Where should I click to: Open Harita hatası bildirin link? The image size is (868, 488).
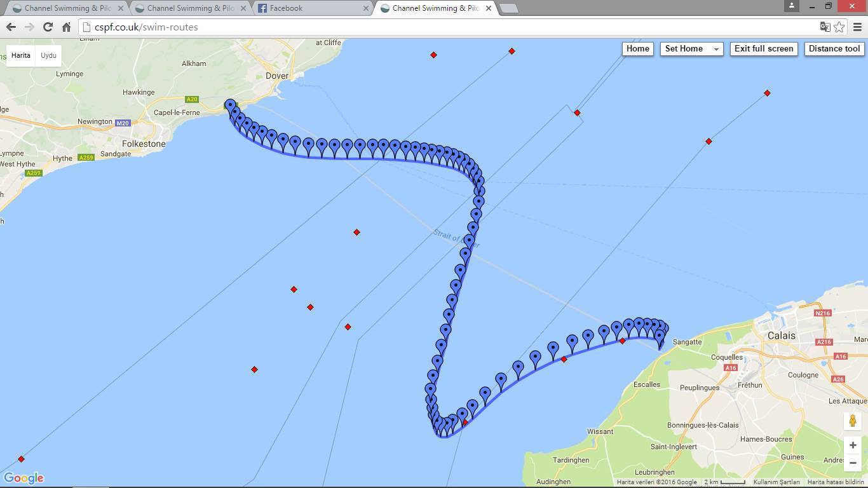coord(836,482)
